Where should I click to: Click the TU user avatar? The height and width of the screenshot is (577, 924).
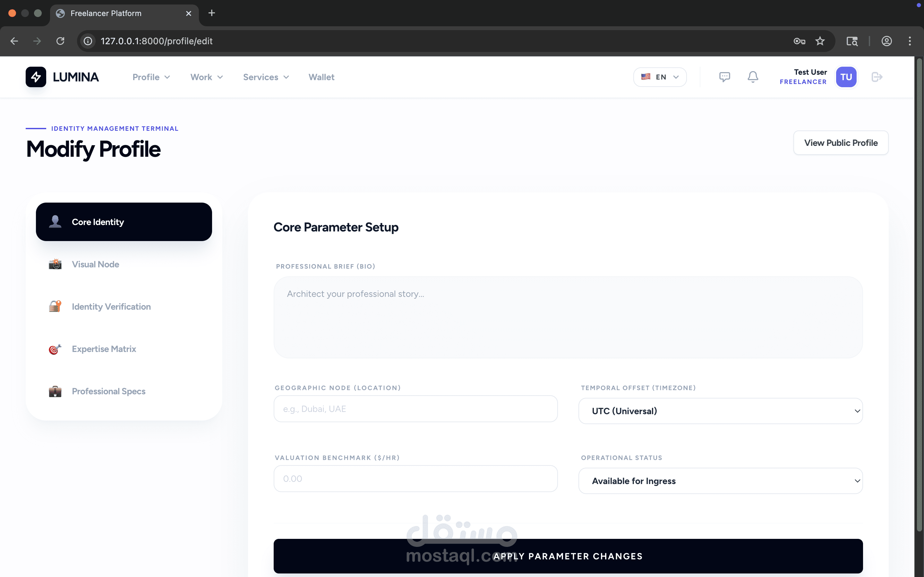click(846, 77)
